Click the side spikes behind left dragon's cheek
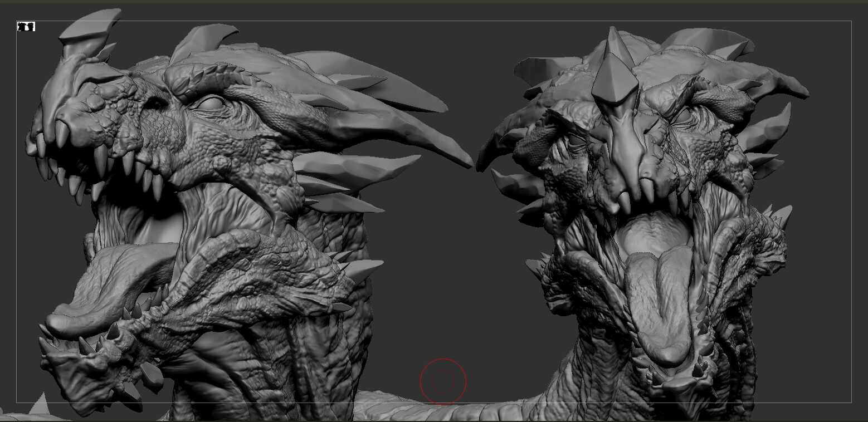 (345, 184)
